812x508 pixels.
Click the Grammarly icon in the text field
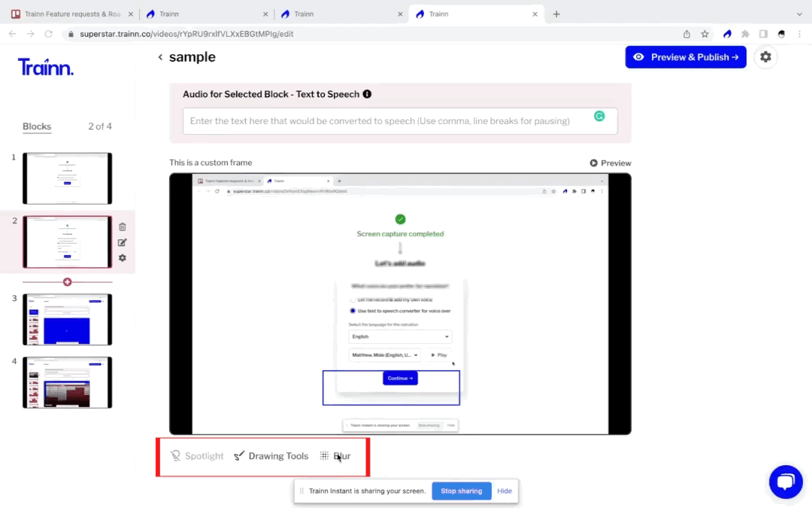point(599,116)
